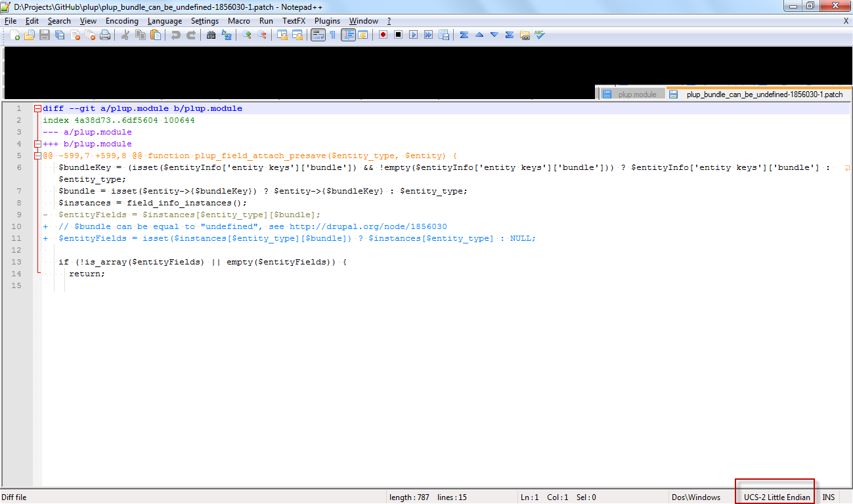Toggle show all characters pilcrow button
Image resolution: width=853 pixels, height=504 pixels.
click(332, 35)
